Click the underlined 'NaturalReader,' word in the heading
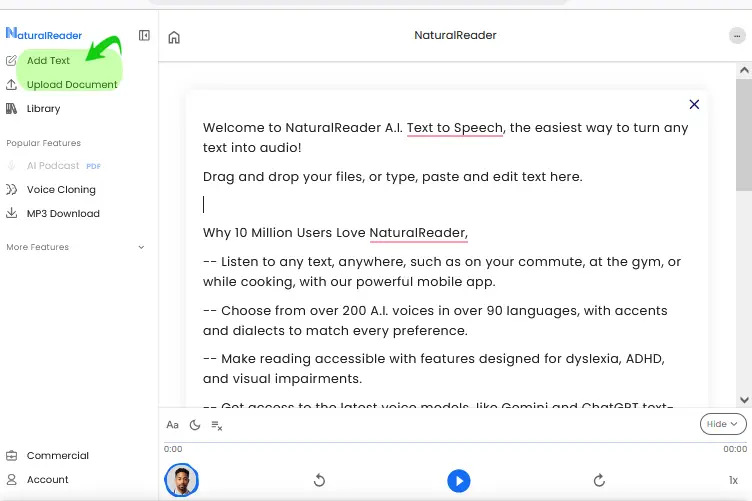The image size is (752, 501). 419,233
